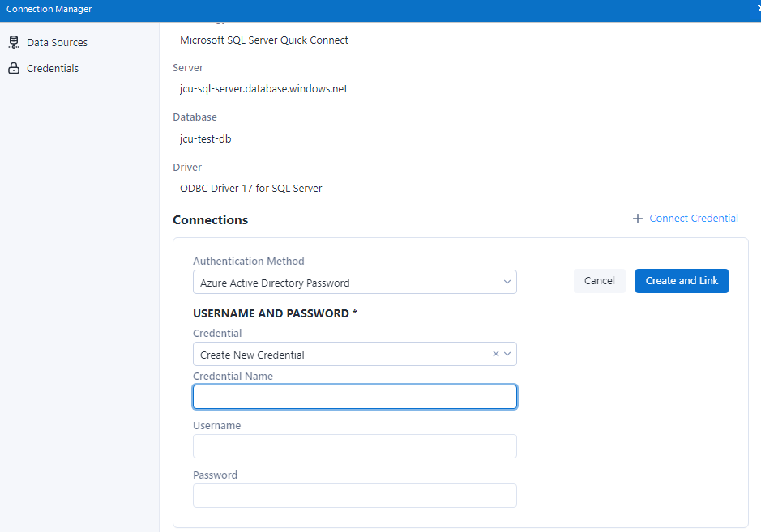Image resolution: width=761 pixels, height=532 pixels.
Task: Click the jcu-test-db database name
Action: click(x=206, y=139)
